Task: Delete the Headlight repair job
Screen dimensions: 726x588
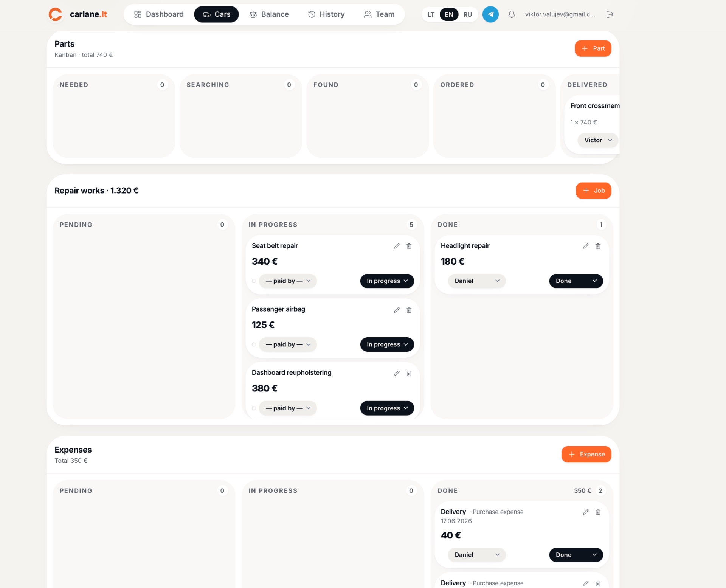Action: pos(598,246)
